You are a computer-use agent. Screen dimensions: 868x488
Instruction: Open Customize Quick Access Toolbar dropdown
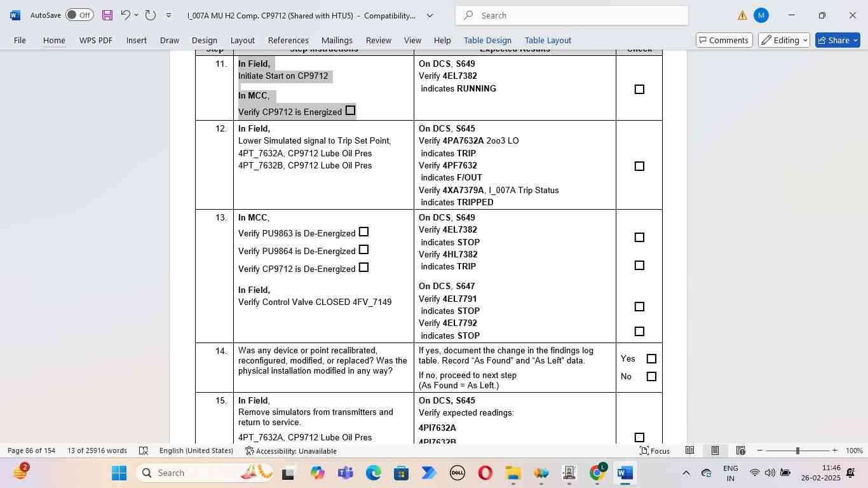(168, 15)
